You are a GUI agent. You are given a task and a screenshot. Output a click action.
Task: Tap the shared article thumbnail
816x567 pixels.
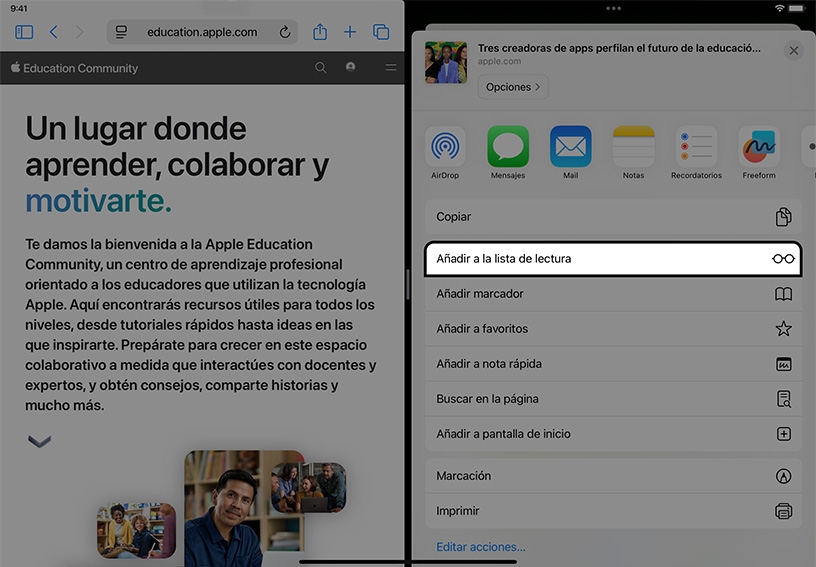point(445,62)
